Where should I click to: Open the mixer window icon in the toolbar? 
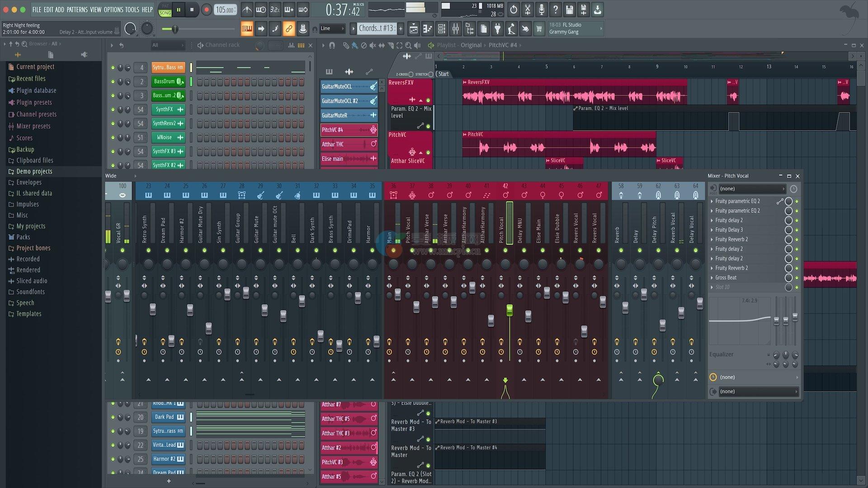tap(456, 29)
